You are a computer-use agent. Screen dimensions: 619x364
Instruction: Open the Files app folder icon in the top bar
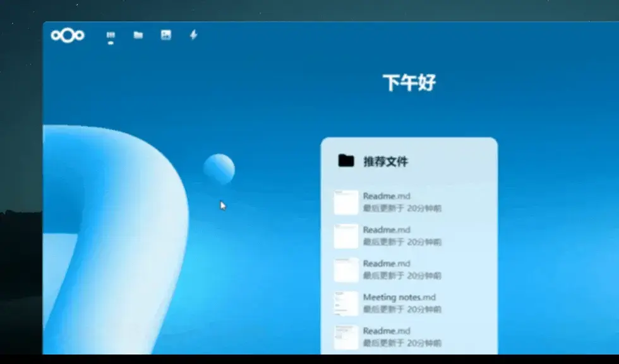pos(138,35)
